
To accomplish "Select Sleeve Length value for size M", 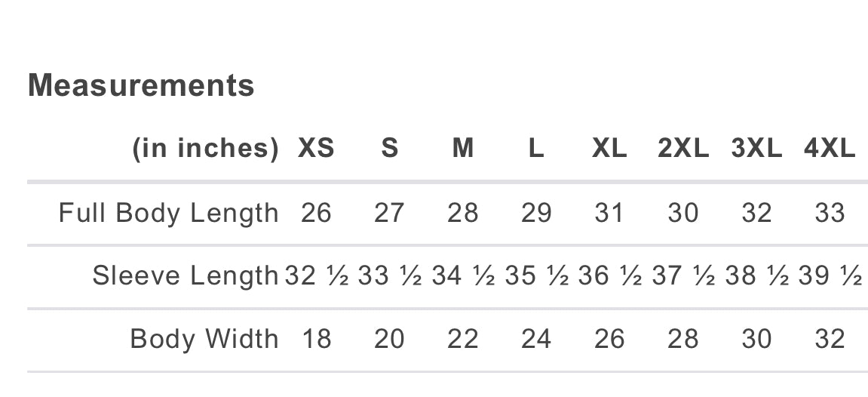I will click(462, 276).
